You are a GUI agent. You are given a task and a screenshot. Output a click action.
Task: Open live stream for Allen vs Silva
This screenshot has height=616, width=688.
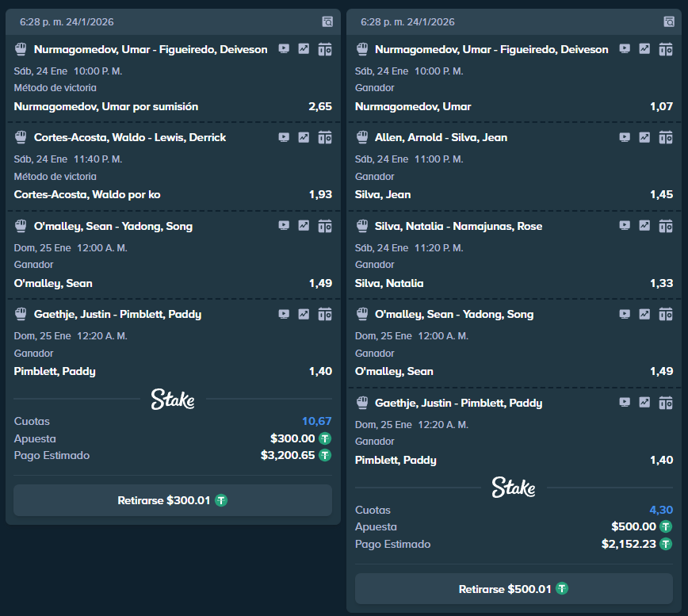(x=625, y=137)
